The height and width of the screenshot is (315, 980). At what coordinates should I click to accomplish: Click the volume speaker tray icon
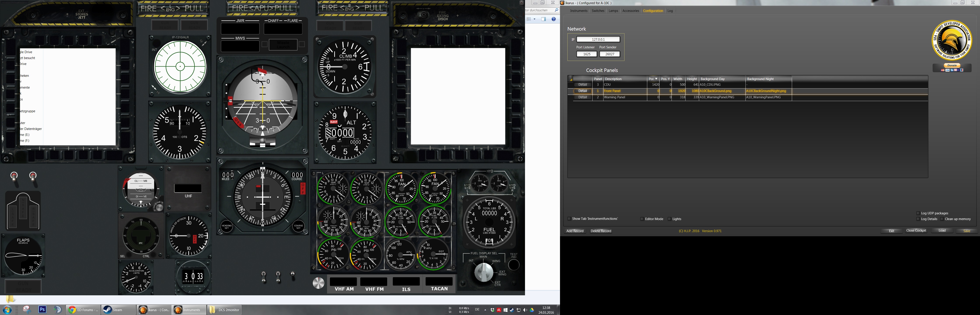tap(525, 310)
